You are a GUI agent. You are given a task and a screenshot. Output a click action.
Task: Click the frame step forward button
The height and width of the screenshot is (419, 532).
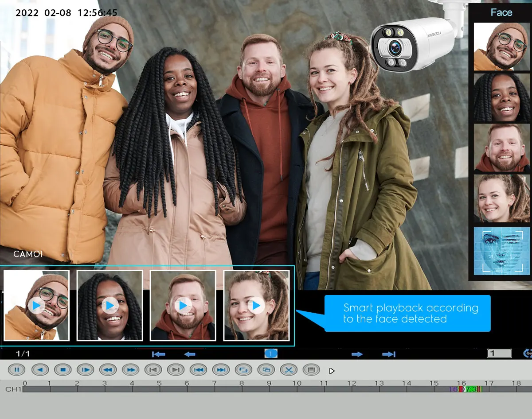[x=85, y=369]
